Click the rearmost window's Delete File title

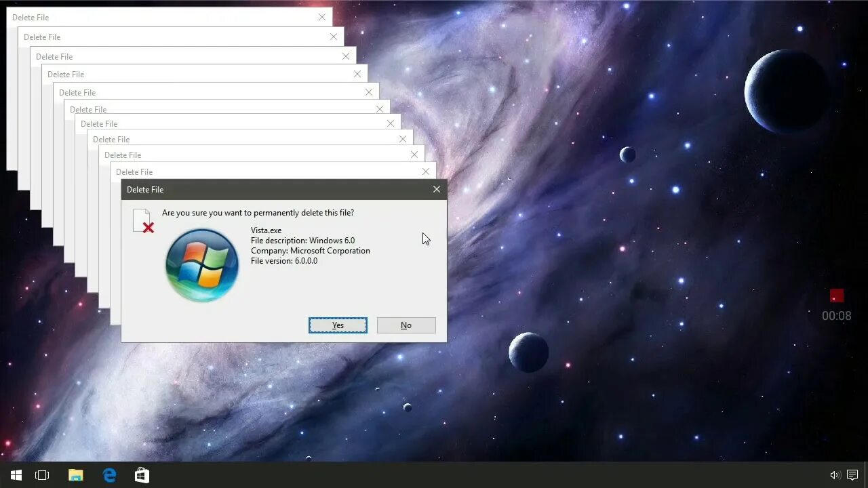[x=31, y=18]
